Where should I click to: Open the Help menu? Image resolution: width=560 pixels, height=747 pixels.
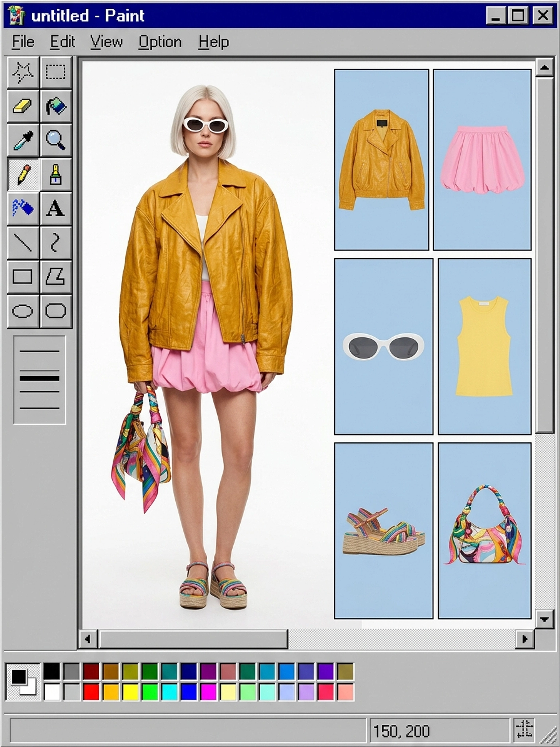click(214, 42)
